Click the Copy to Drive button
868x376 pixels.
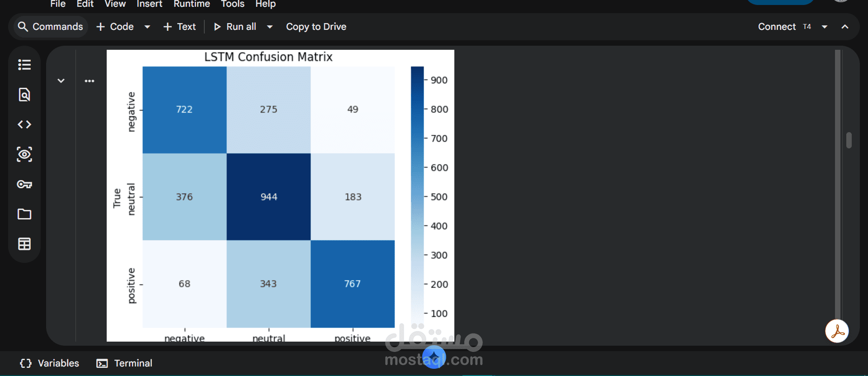tap(316, 27)
